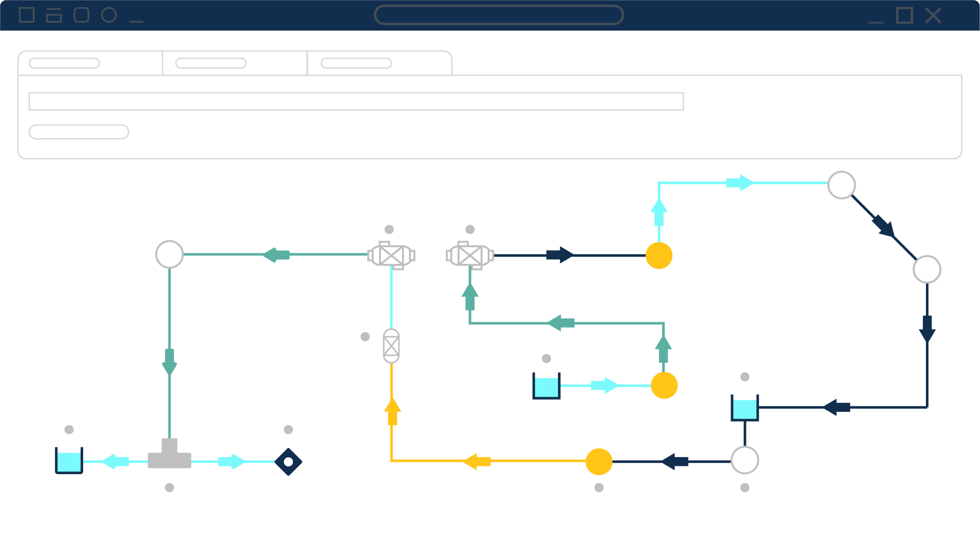Switch to the first tab
Image resolution: width=980 pixels, height=551 pixels.
(x=89, y=62)
